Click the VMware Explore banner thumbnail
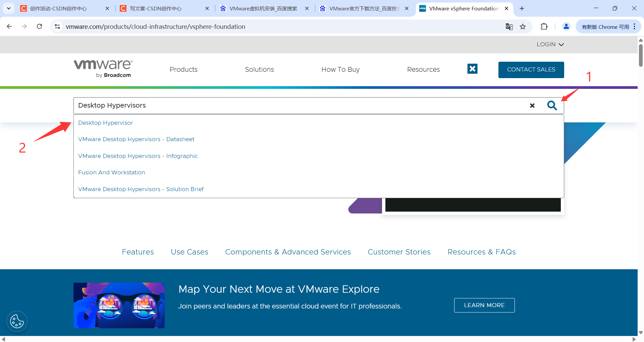644x342 pixels. pyautogui.click(x=119, y=305)
